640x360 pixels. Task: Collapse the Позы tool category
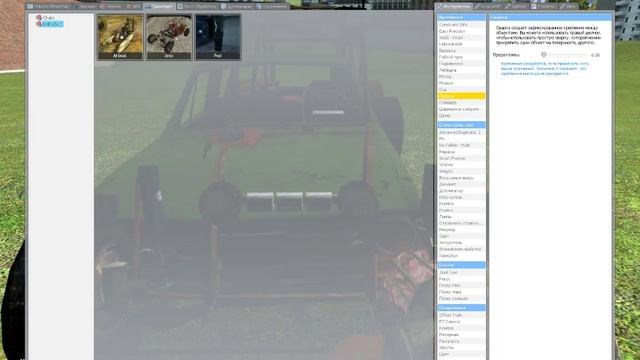tap(461, 265)
